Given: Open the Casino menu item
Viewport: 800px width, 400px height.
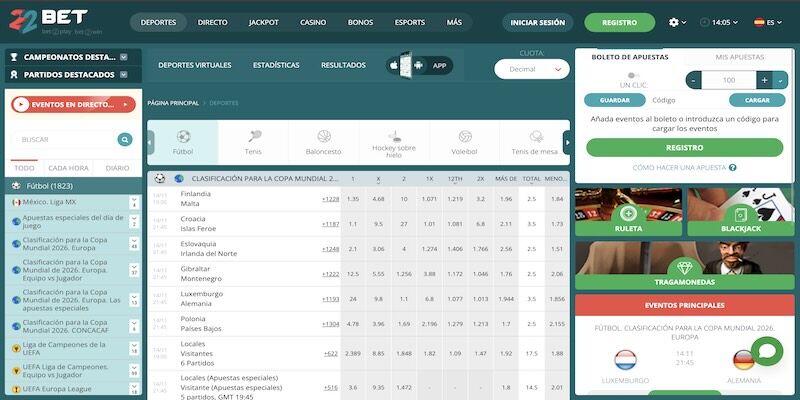Looking at the screenshot, I should [313, 22].
